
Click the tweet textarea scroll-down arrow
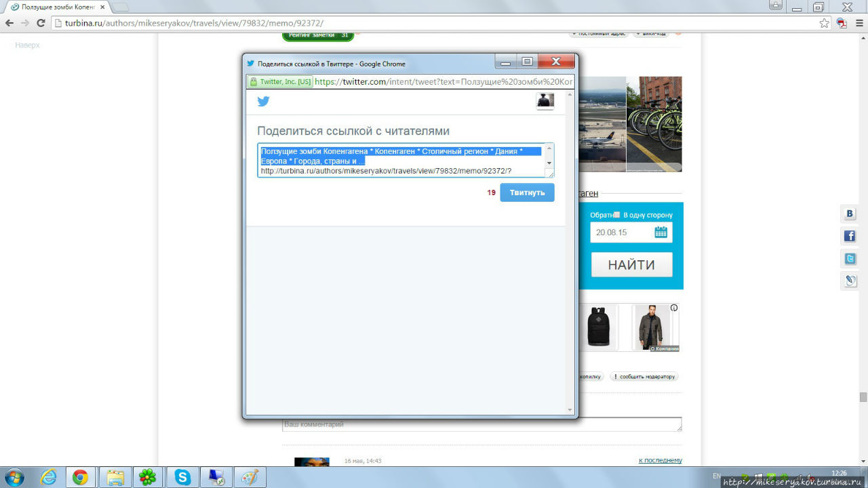tap(549, 163)
